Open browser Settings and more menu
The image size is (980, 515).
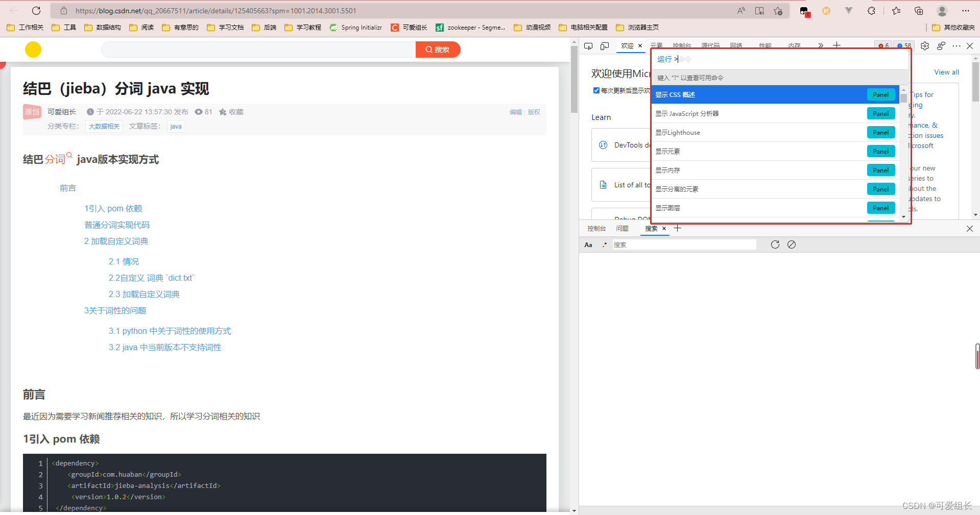pos(965,10)
